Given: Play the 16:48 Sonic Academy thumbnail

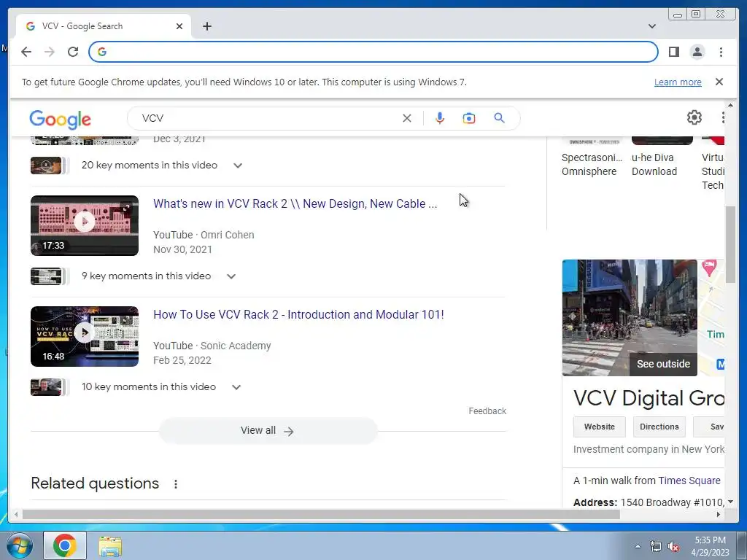Looking at the screenshot, I should [85, 336].
